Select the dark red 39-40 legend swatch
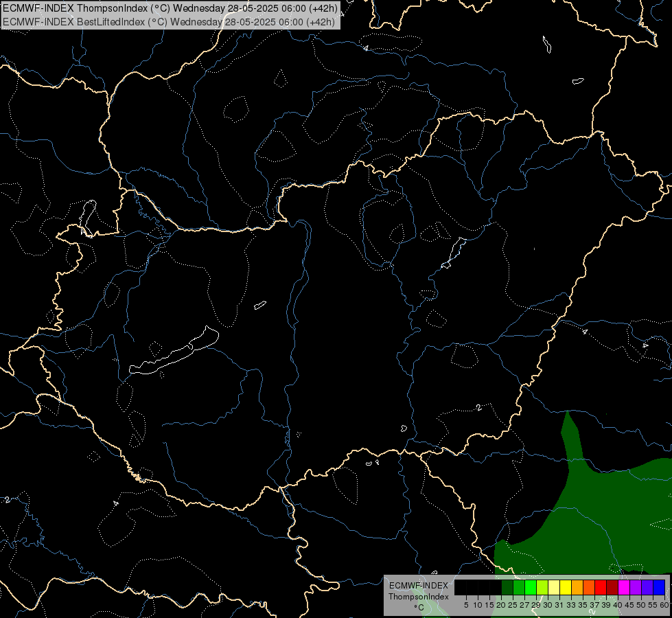 click(x=612, y=587)
